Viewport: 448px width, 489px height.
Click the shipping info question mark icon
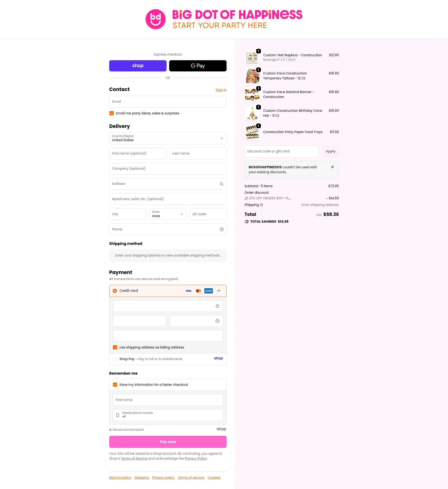point(261,205)
